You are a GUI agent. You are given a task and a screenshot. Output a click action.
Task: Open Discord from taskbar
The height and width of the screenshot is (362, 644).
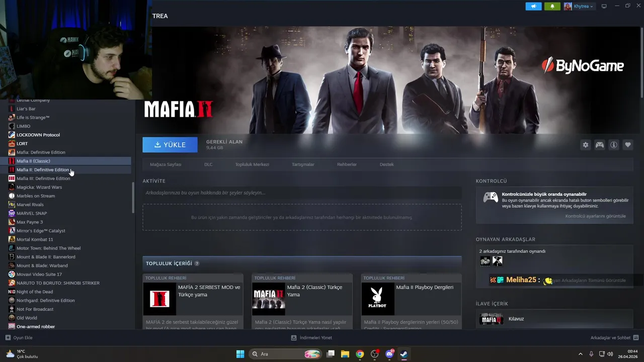389,354
